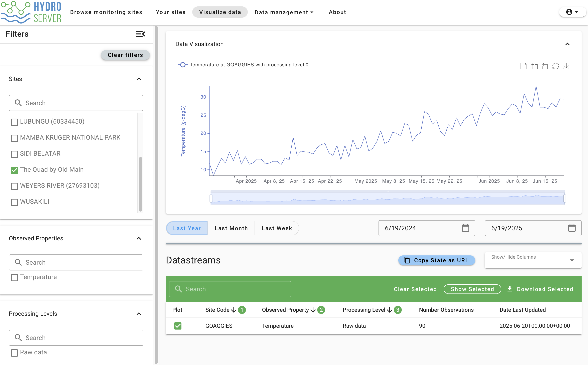Open the start date calendar icon
Viewport: 588px width, 365px height.
click(x=465, y=228)
